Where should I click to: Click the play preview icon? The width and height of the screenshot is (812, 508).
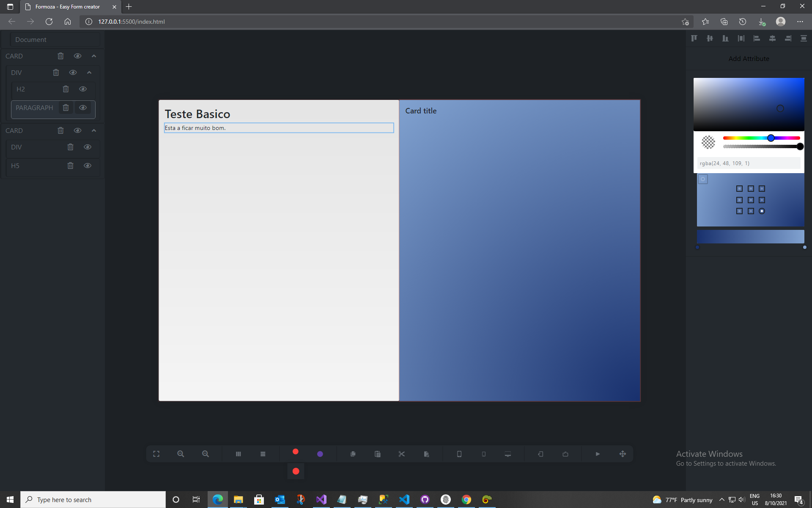(598, 454)
